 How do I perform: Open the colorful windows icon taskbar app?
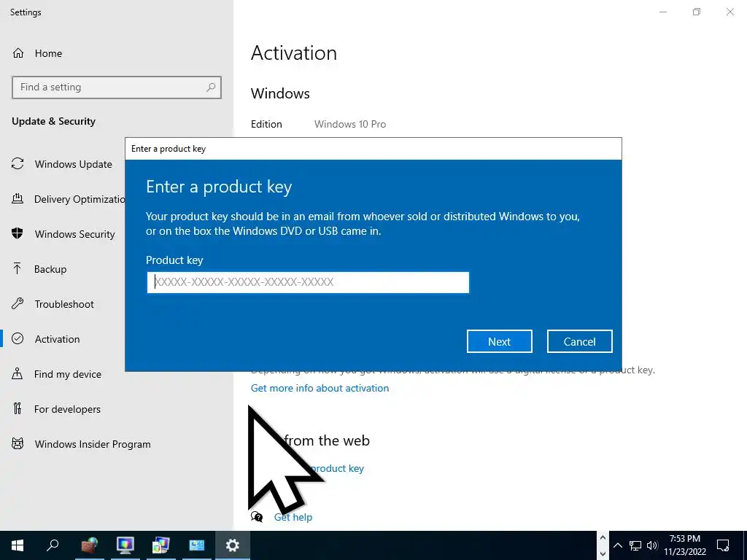[x=160, y=545]
